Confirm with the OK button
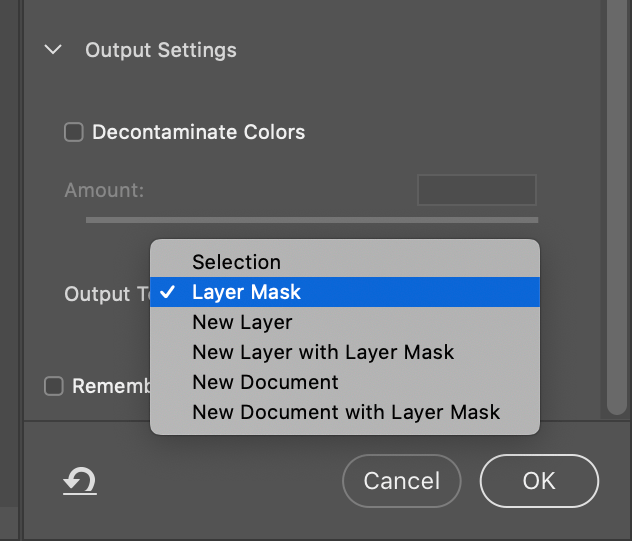 [539, 481]
